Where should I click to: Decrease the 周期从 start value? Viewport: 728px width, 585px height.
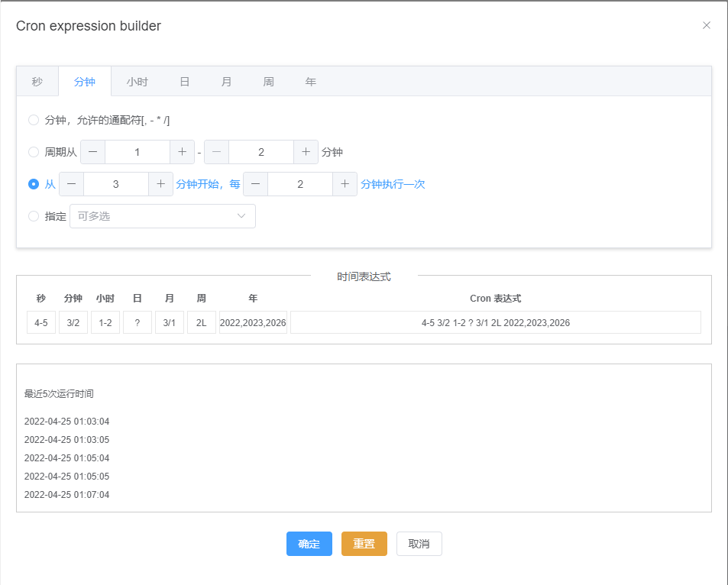point(93,152)
